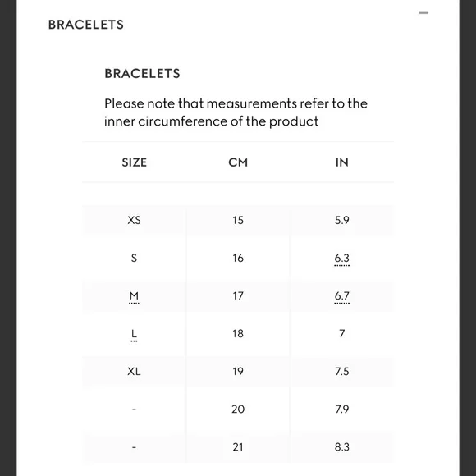Collapse the Bracelets section with minus icon
The height and width of the screenshot is (476, 476).
pyautogui.click(x=423, y=13)
